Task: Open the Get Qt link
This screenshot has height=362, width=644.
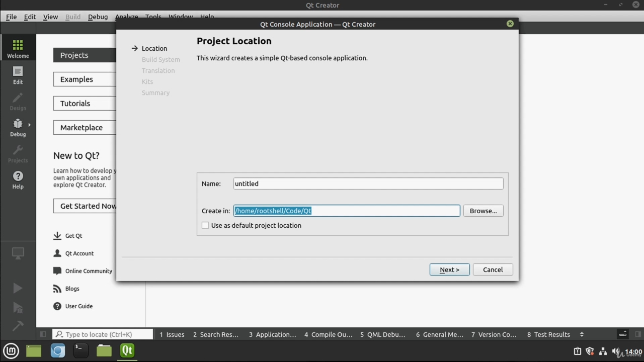Action: [68, 236]
